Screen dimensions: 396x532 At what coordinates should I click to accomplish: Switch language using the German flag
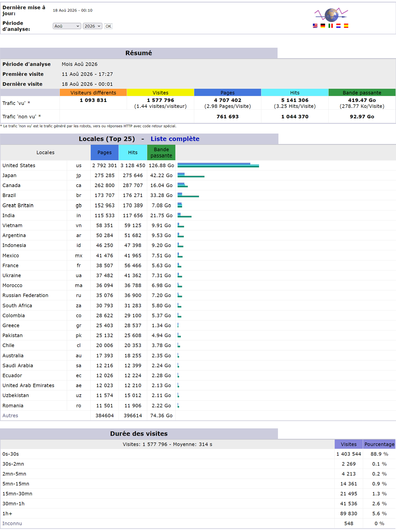tap(323, 26)
